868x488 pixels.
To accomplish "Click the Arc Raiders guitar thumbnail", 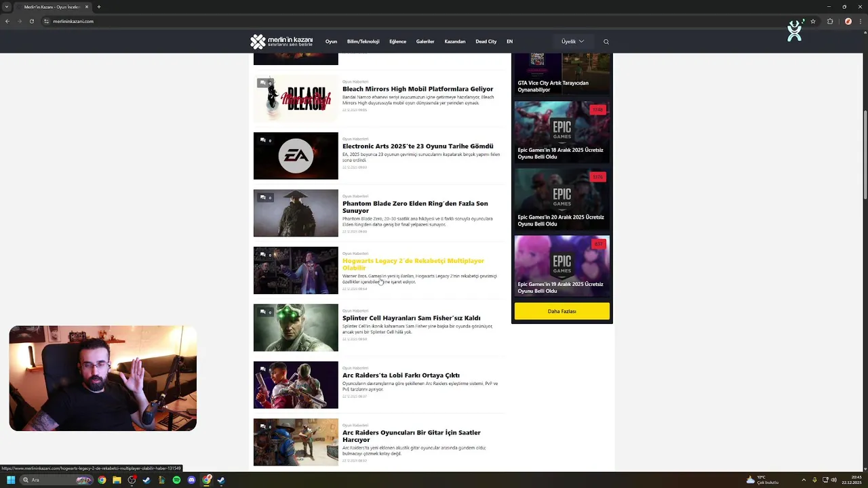I will [296, 442].
